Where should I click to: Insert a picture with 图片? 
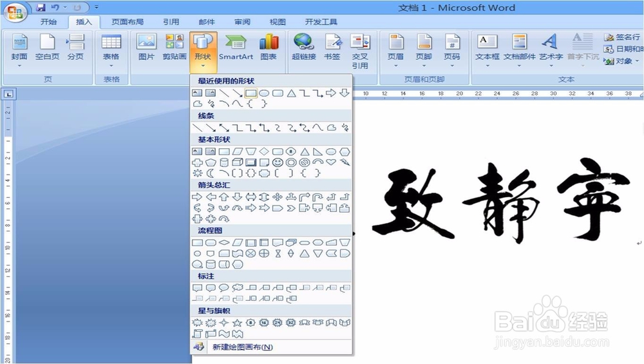(146, 47)
